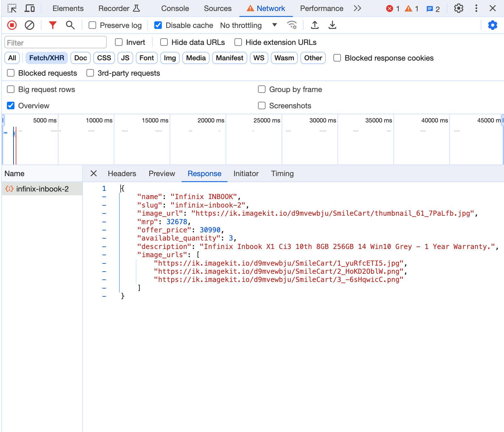Click the blue issues count badge
This screenshot has width=504, height=432.
(x=433, y=8)
